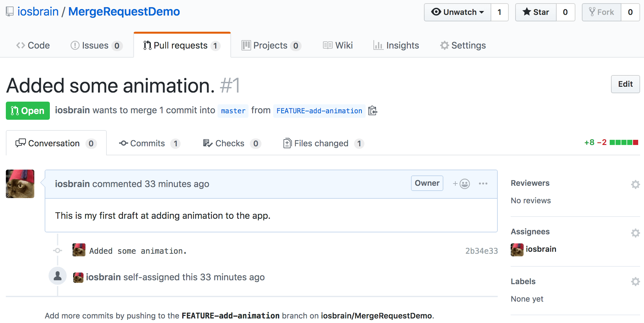
Task: Open the Labels gear settings
Action: point(635,281)
